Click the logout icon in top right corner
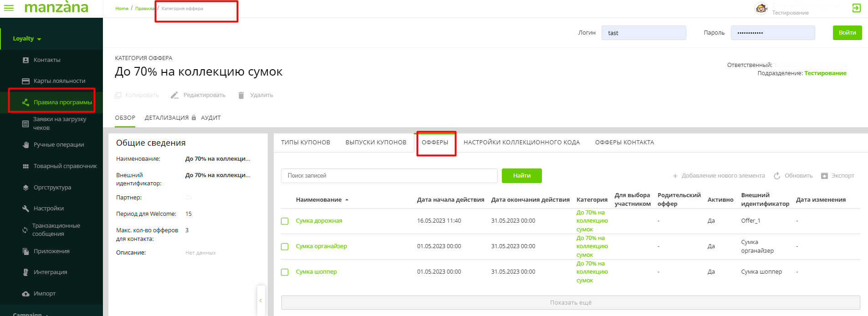This screenshot has width=868, height=316. click(x=856, y=8)
